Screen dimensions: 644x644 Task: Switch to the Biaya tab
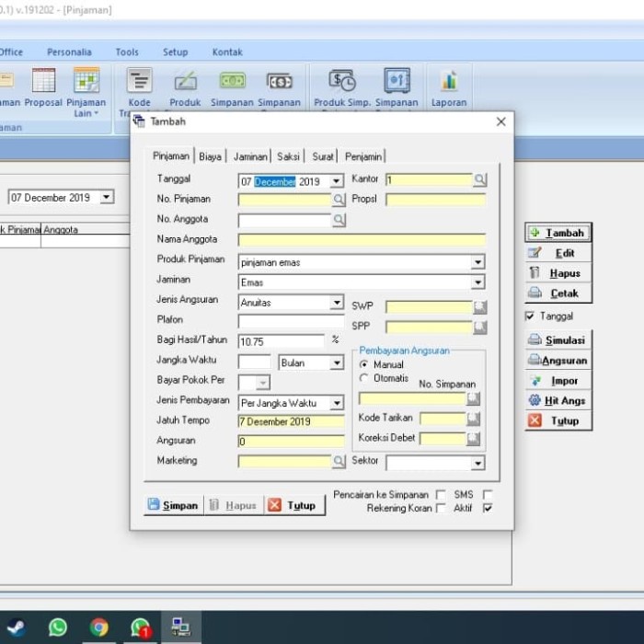point(211,156)
